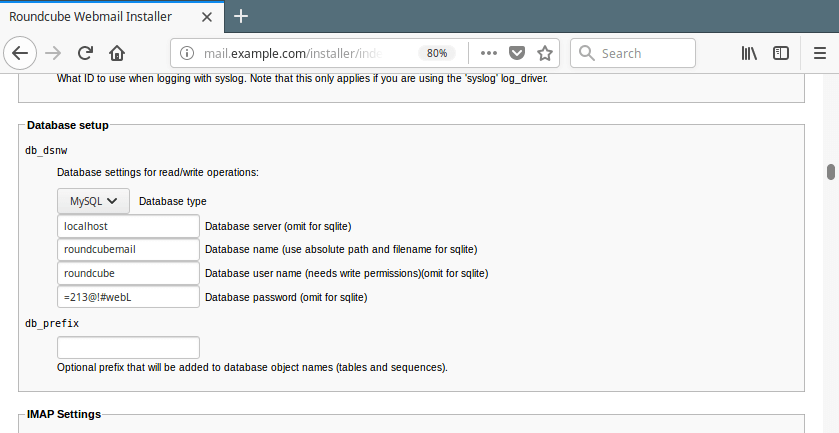Click the vertical page scrollbar thumb
Viewport: 839px width, 433px height.
[830, 172]
